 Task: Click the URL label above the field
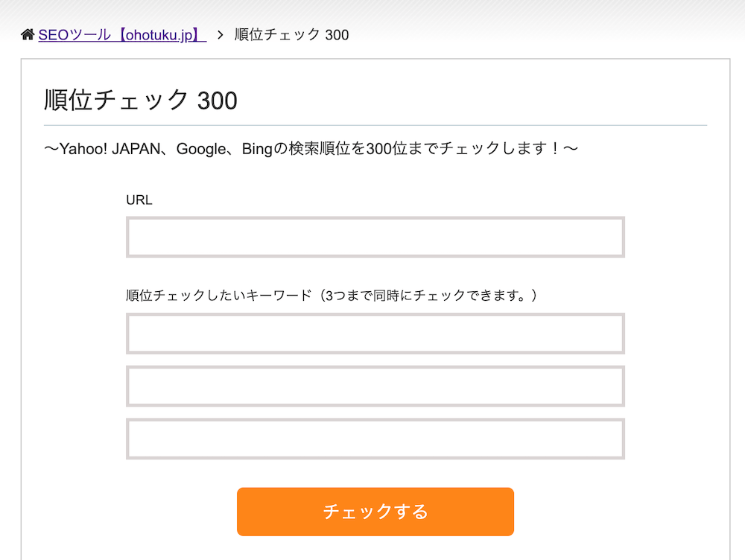tap(139, 200)
